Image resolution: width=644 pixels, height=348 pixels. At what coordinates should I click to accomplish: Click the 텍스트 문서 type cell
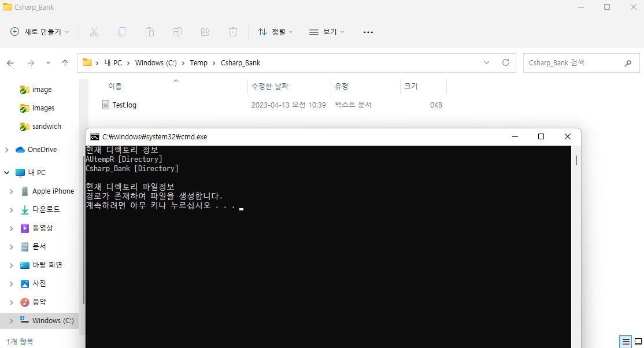click(x=353, y=105)
